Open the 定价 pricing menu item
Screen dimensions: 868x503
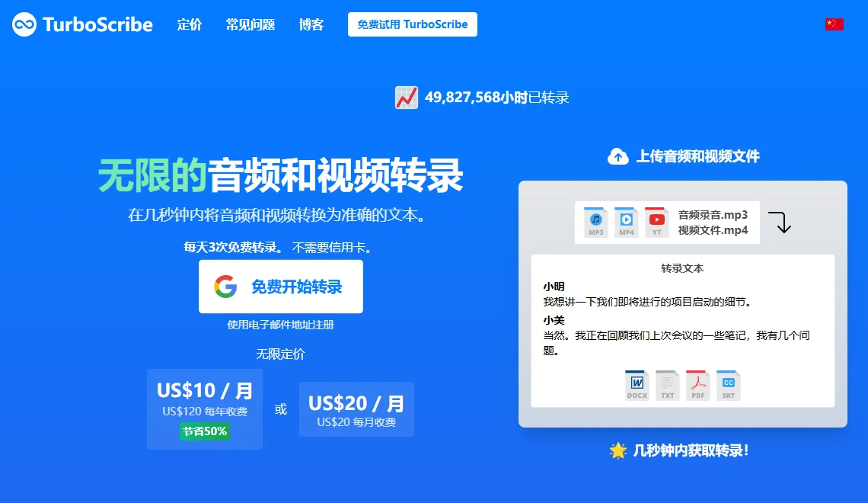[190, 24]
